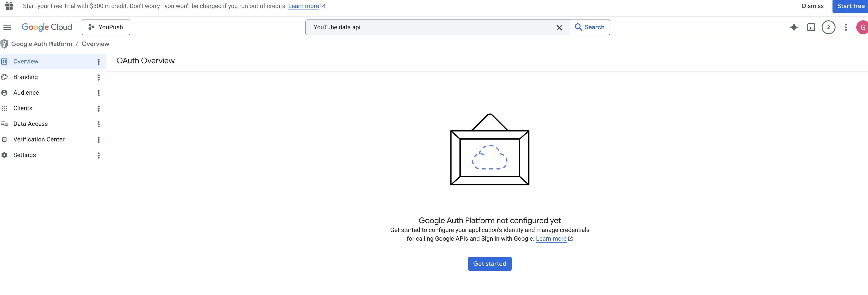Click 'Google Auth Platform not configured yet' text
The image size is (868, 295).
(x=490, y=220)
